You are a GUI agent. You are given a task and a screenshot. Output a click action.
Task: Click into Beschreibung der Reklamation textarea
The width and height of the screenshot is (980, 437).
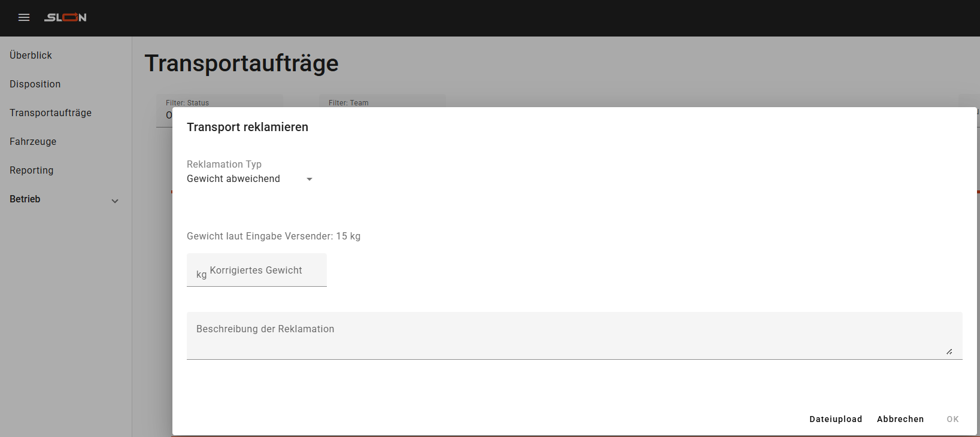[x=569, y=335]
